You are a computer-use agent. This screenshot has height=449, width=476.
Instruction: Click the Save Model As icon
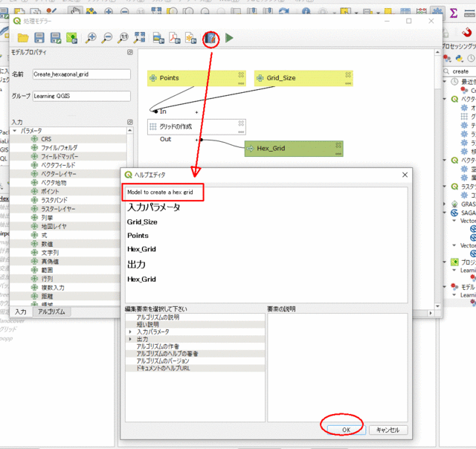pos(56,38)
